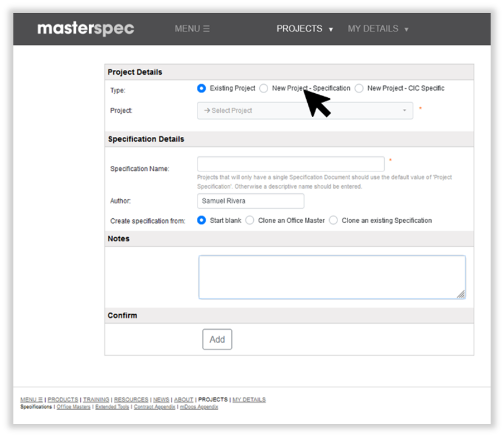Expand the PROJECTS navigation menu
This screenshot has height=437, width=504.
point(299,28)
